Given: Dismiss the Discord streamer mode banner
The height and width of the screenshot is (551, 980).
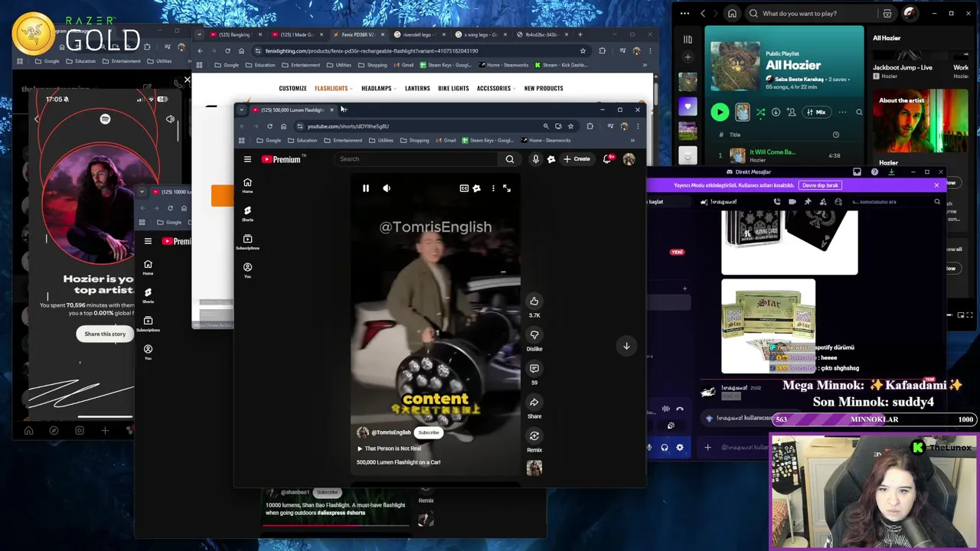Looking at the screenshot, I should pyautogui.click(x=936, y=185).
